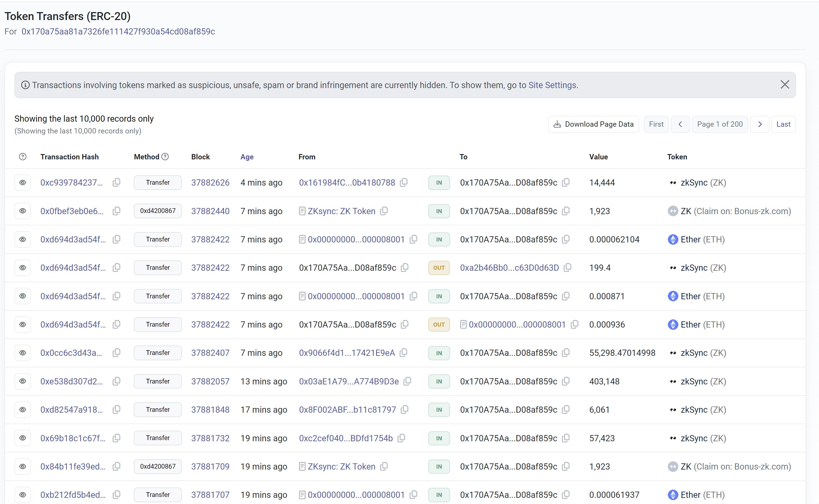Copy ZKsync: ZK Token address in block 37882440 row

(384, 211)
